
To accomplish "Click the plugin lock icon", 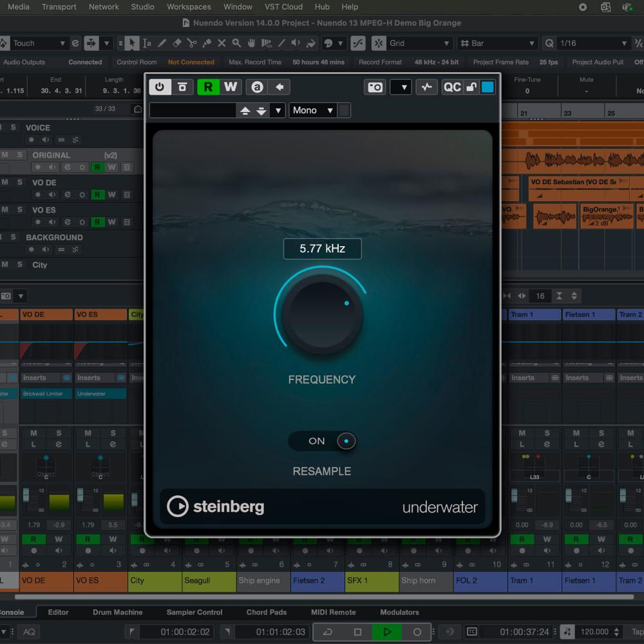I will [x=471, y=87].
